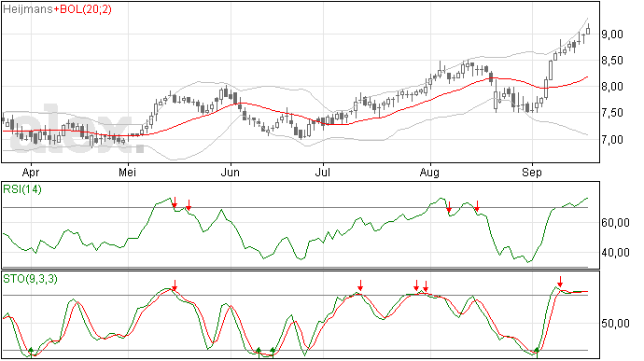The height and width of the screenshot is (361, 644).
Task: Click the Aug month label
Action: click(x=429, y=173)
